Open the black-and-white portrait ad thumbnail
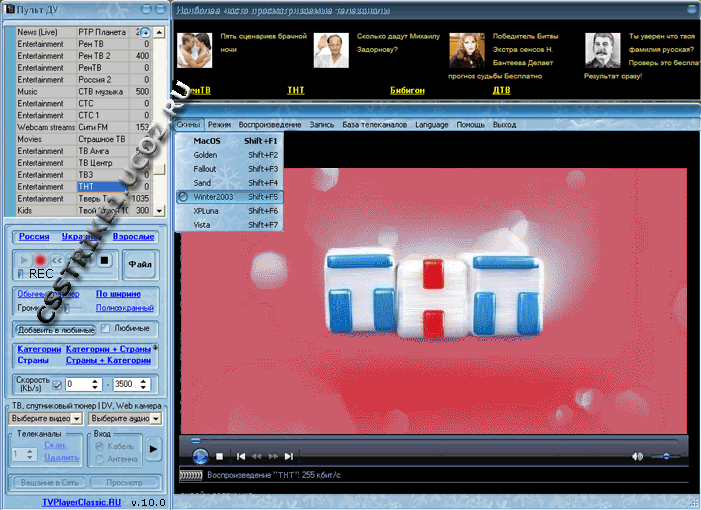The height and width of the screenshot is (510, 701). pyautogui.click(x=603, y=51)
